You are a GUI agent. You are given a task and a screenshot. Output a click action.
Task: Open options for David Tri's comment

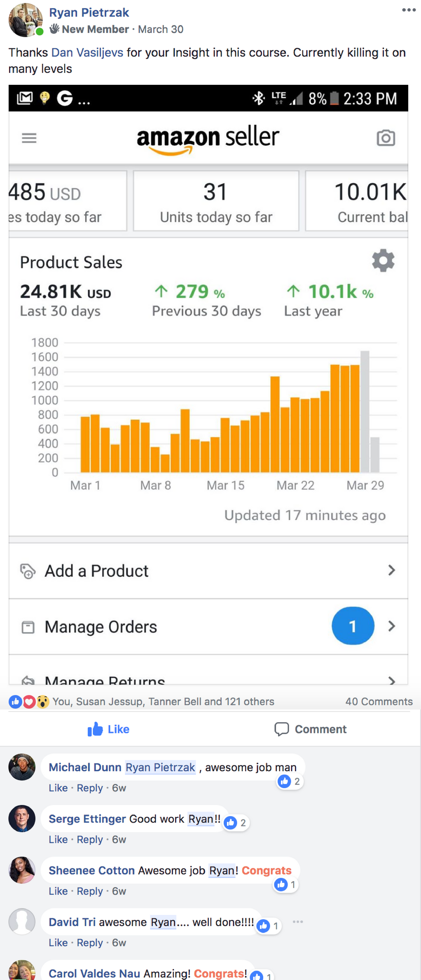(x=298, y=922)
